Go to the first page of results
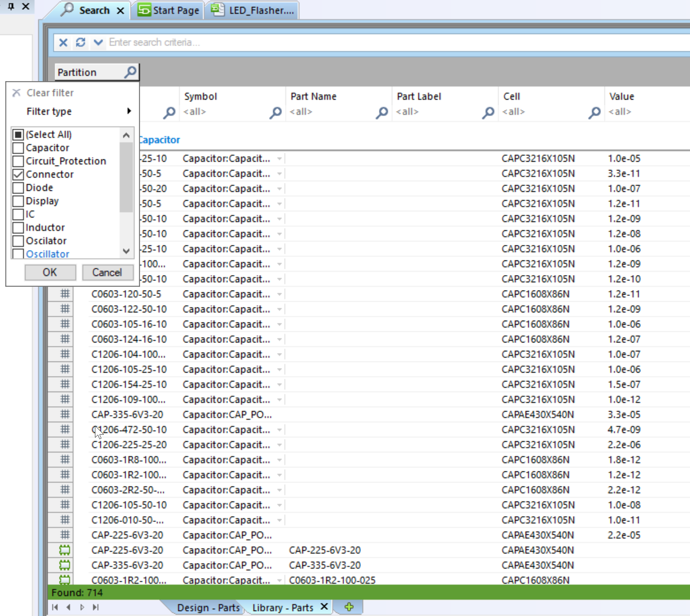 (55, 607)
